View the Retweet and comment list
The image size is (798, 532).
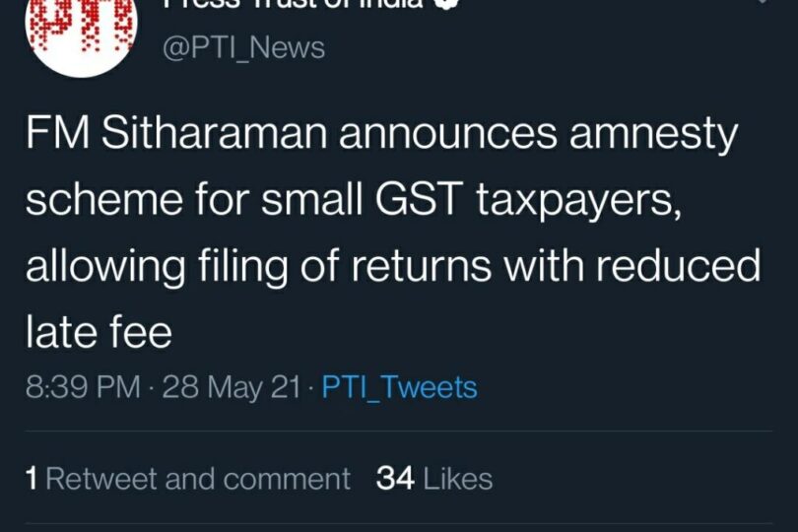pos(198,479)
